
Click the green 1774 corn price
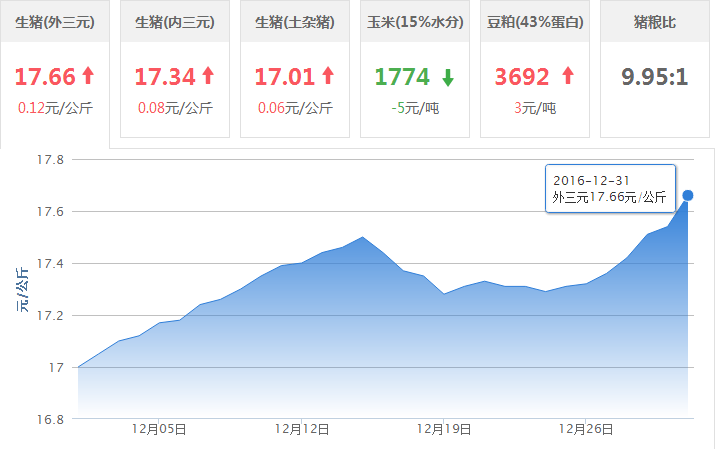tap(402, 77)
